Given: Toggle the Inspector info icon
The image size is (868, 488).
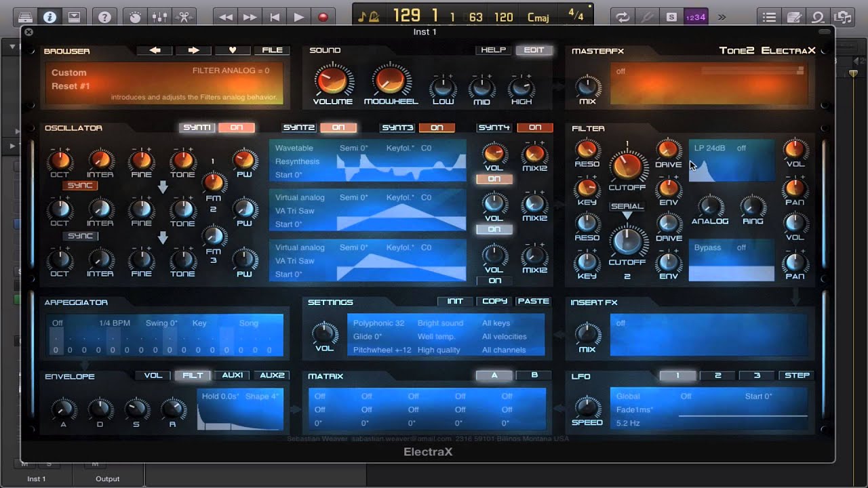Looking at the screenshot, I should 50,17.
